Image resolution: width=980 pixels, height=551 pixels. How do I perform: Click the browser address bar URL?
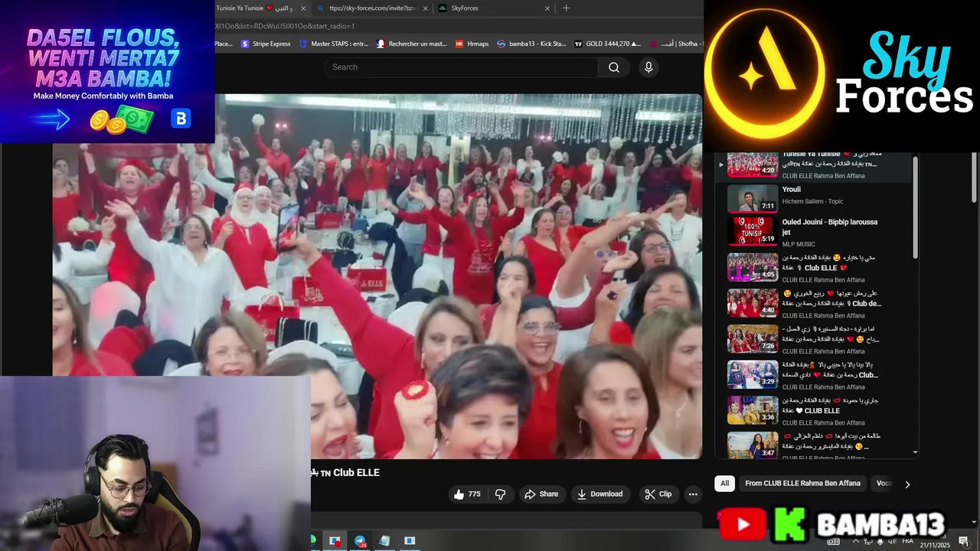pyautogui.click(x=285, y=26)
